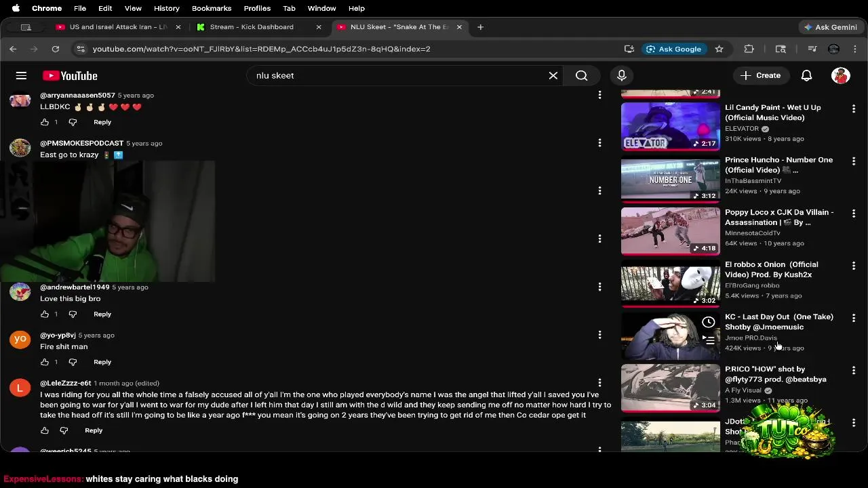
Task: Like the comment by @andrewbartel1949
Action: click(45, 314)
